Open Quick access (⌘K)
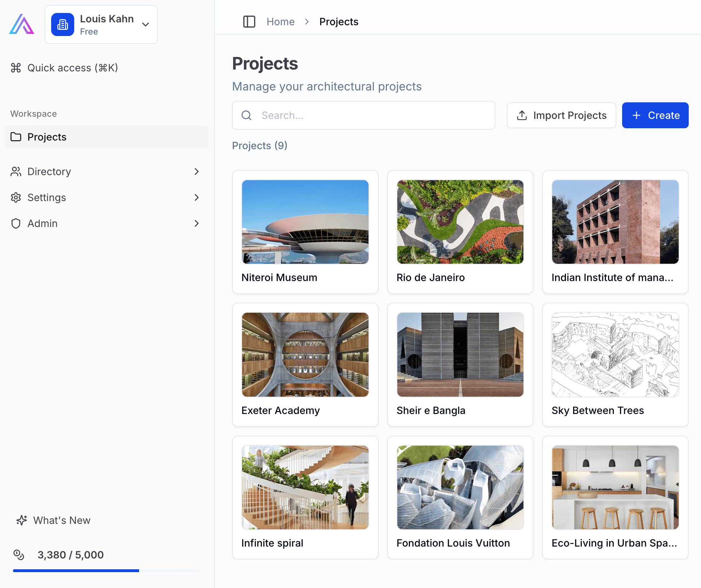 tap(106, 68)
